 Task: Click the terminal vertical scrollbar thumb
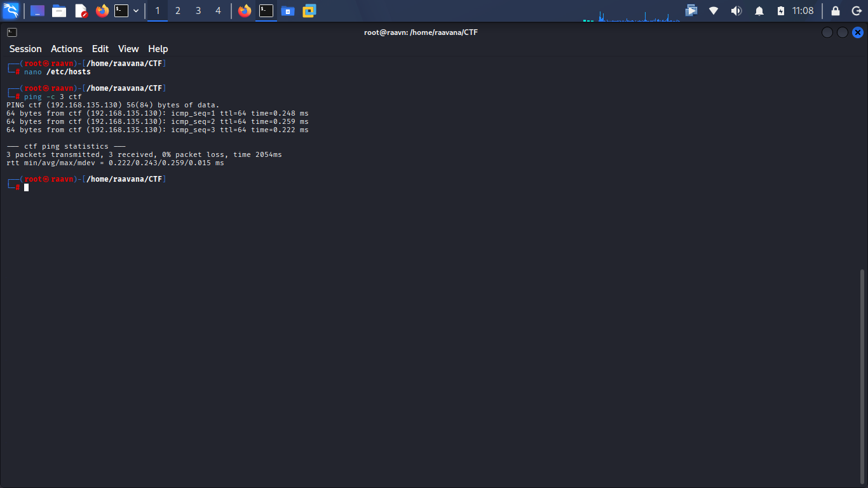pos(862,377)
